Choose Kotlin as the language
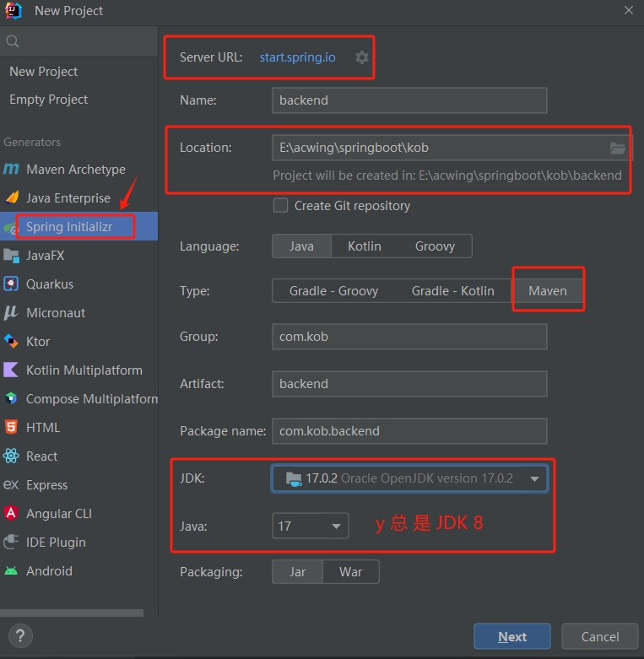This screenshot has width=644, height=659. [x=364, y=246]
